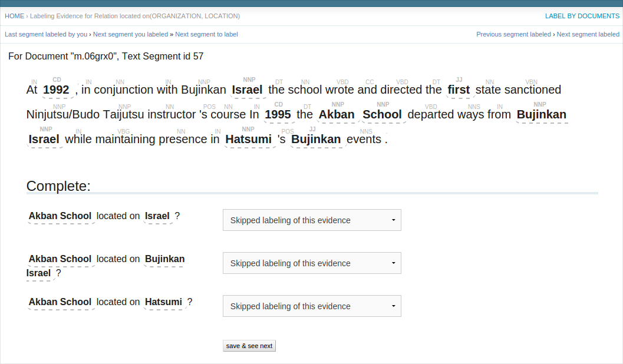The width and height of the screenshot is (623, 364).
Task: Click Next segment labeled on the right
Action: tap(588, 34)
